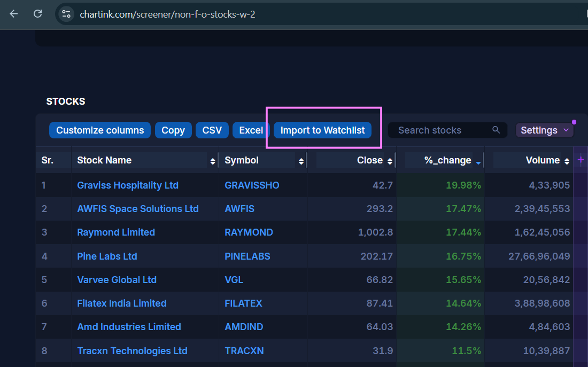Open Graviss Hospitality Ltd stock link
The image size is (588, 367).
click(128, 185)
